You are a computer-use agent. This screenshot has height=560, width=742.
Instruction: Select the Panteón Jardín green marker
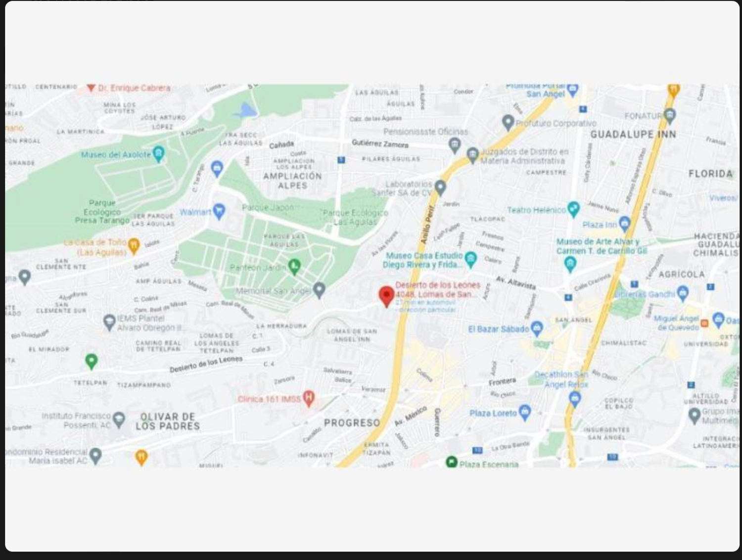pyautogui.click(x=294, y=267)
